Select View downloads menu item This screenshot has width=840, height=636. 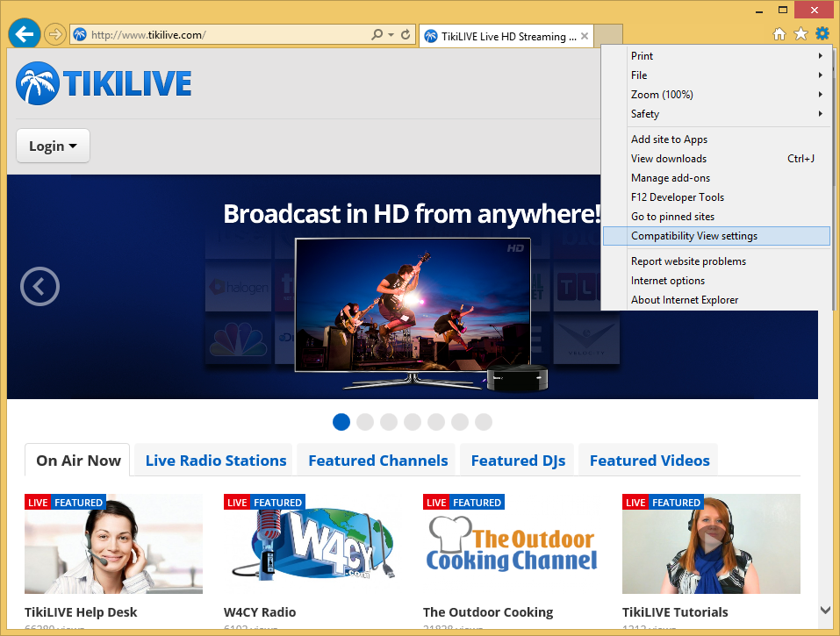point(716,159)
